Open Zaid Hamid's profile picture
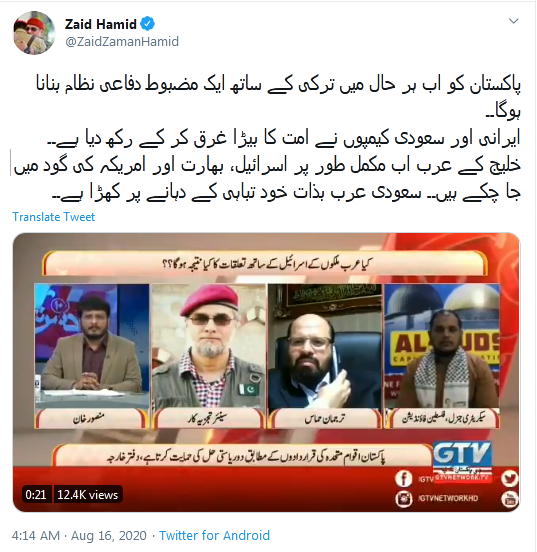 (x=34, y=33)
